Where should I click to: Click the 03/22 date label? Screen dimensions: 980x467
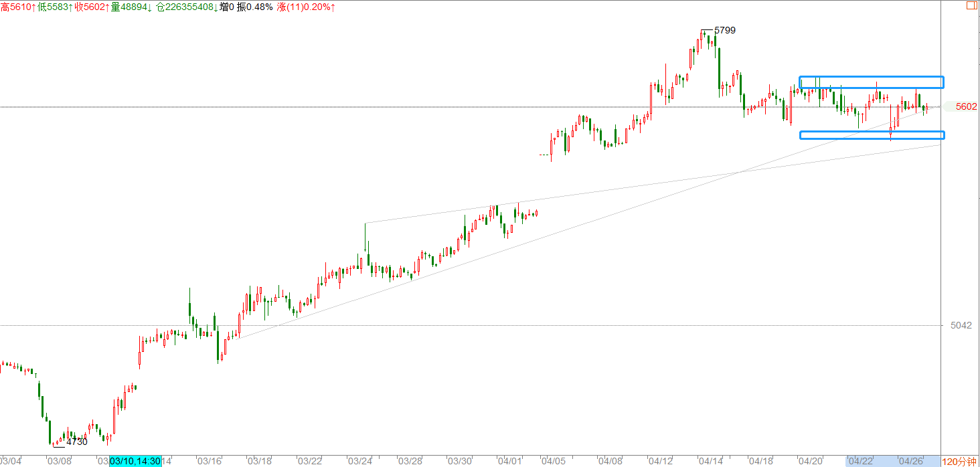pos(310,461)
